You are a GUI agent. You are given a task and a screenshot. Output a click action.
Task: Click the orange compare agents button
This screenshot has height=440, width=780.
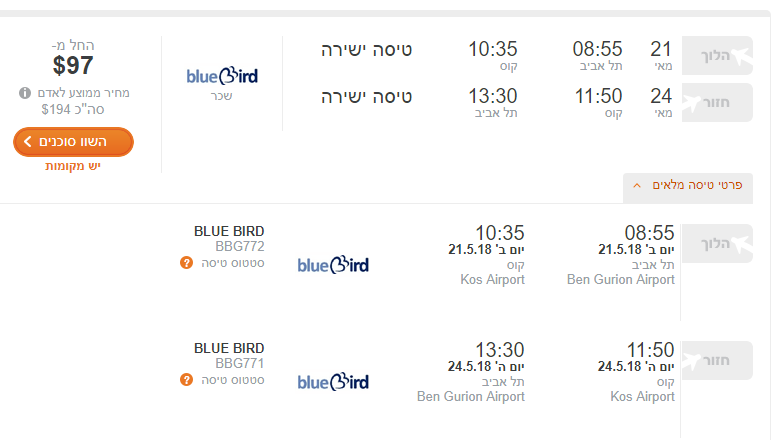(x=73, y=142)
